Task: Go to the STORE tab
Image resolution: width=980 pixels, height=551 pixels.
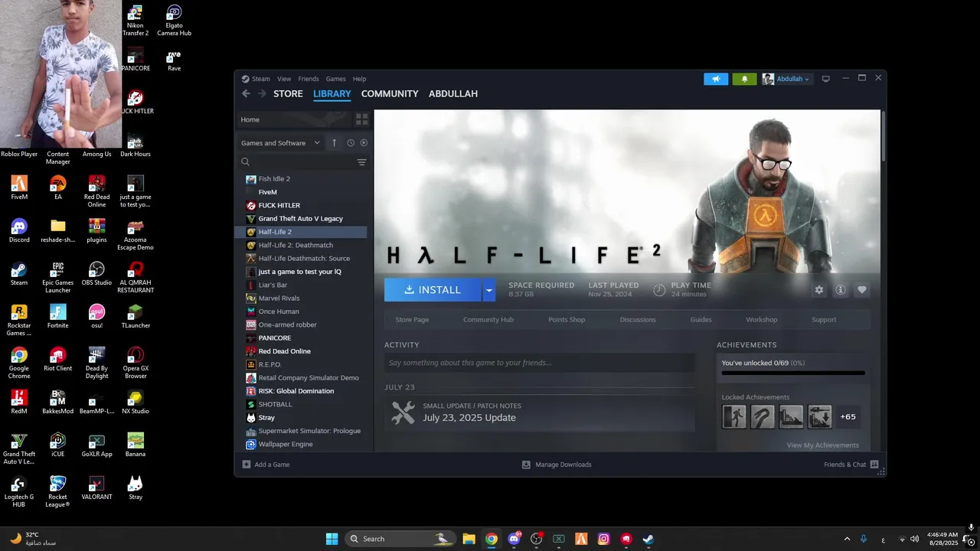Action: (288, 93)
